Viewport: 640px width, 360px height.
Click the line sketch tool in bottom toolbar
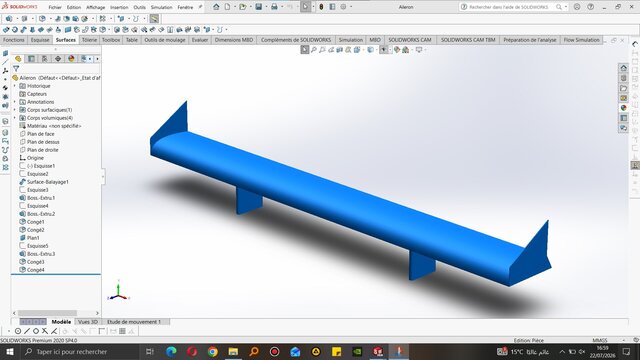pos(27,331)
